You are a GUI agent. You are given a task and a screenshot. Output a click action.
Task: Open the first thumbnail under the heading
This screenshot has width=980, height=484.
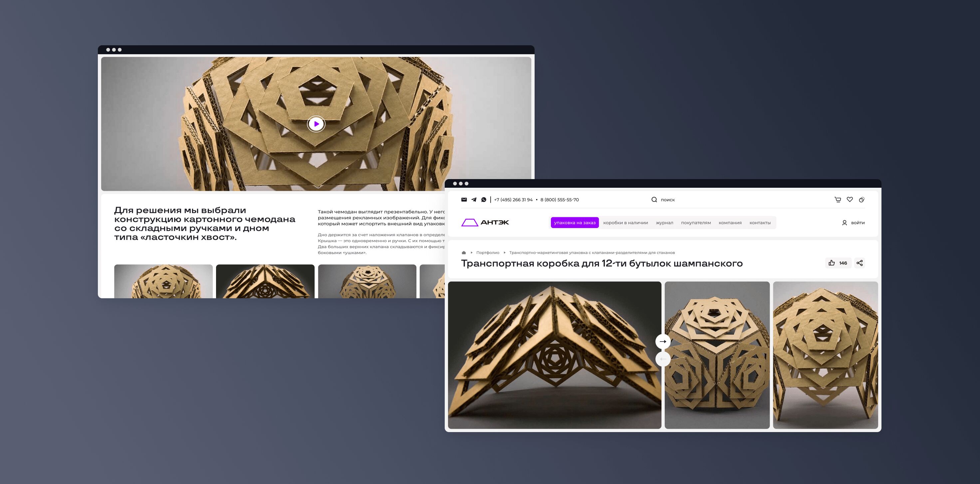[163, 281]
